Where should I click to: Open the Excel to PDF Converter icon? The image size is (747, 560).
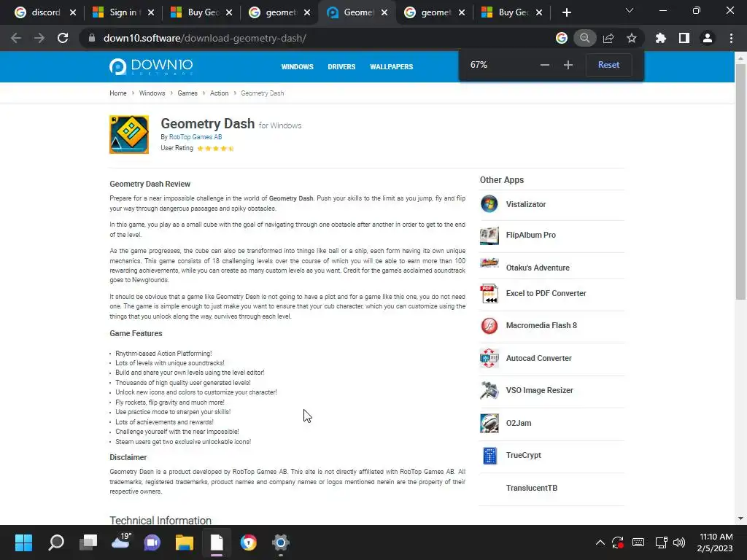click(489, 294)
